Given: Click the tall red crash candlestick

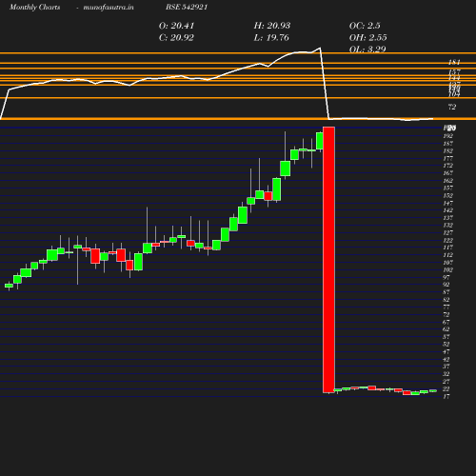Looking at the screenshot, I should pos(328,260).
